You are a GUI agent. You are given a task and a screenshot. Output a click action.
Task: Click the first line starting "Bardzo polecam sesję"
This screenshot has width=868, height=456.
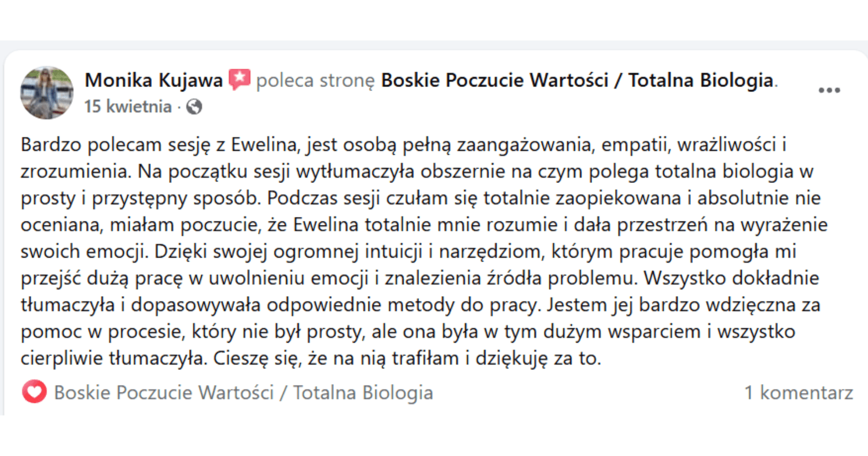[404, 145]
